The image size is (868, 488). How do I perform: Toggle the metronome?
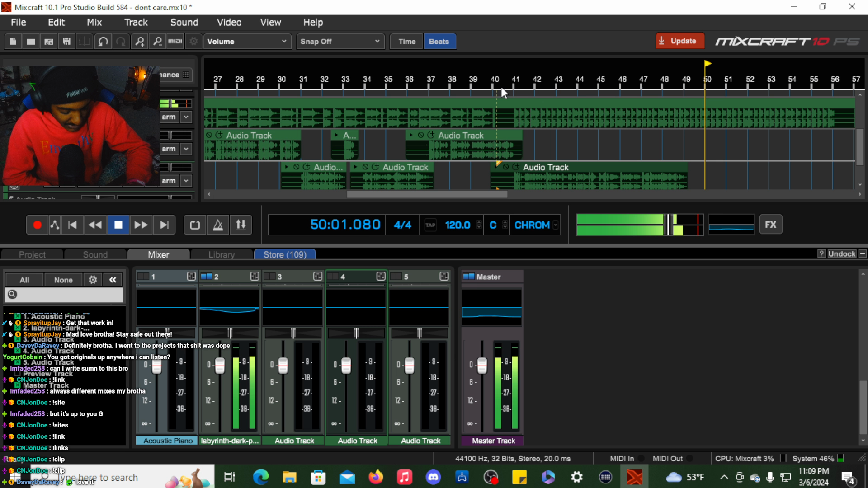(218, 225)
